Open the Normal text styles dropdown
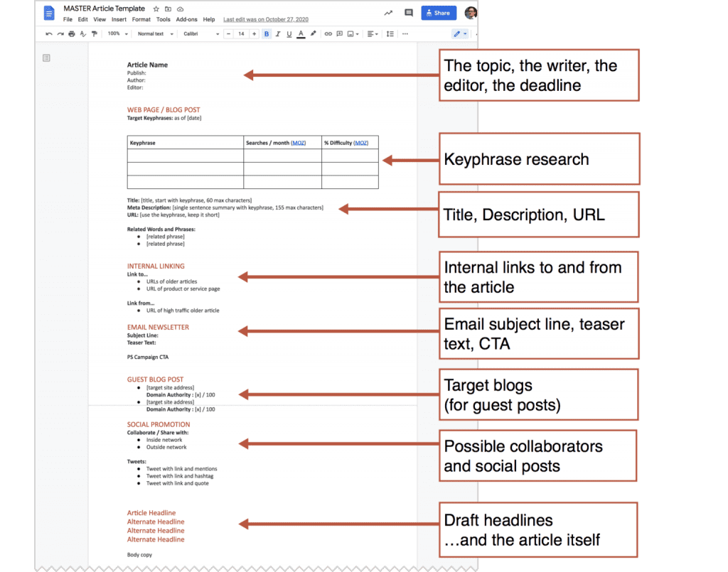 pyautogui.click(x=155, y=34)
